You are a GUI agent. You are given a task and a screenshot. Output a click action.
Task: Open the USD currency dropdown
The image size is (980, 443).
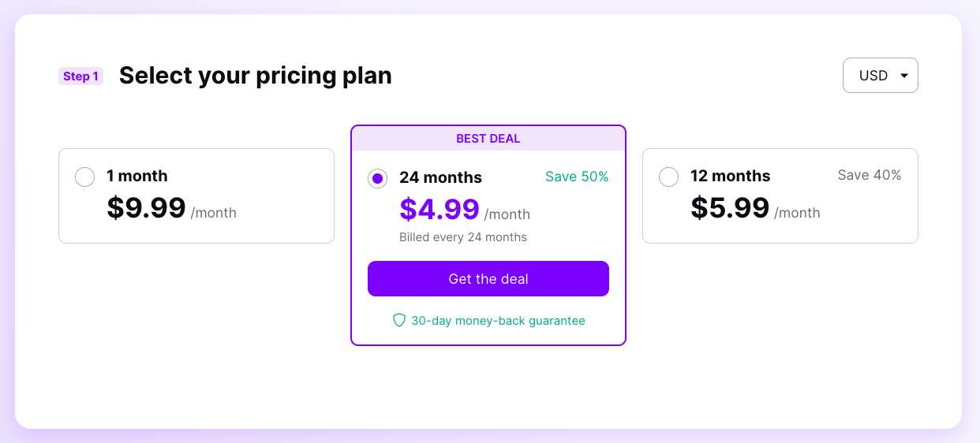click(x=880, y=75)
